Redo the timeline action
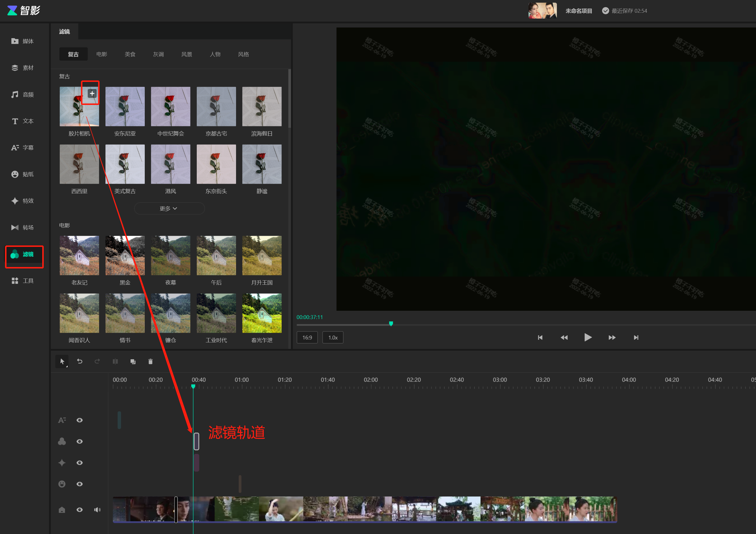The width and height of the screenshot is (756, 534). [x=97, y=361]
